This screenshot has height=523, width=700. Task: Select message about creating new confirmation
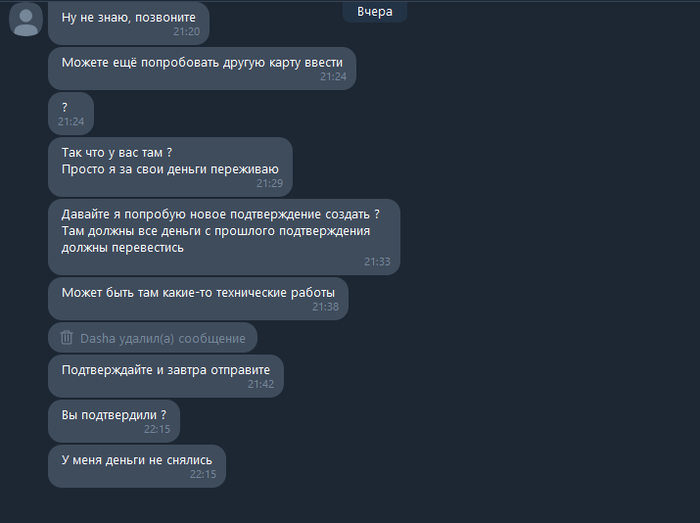tap(224, 237)
